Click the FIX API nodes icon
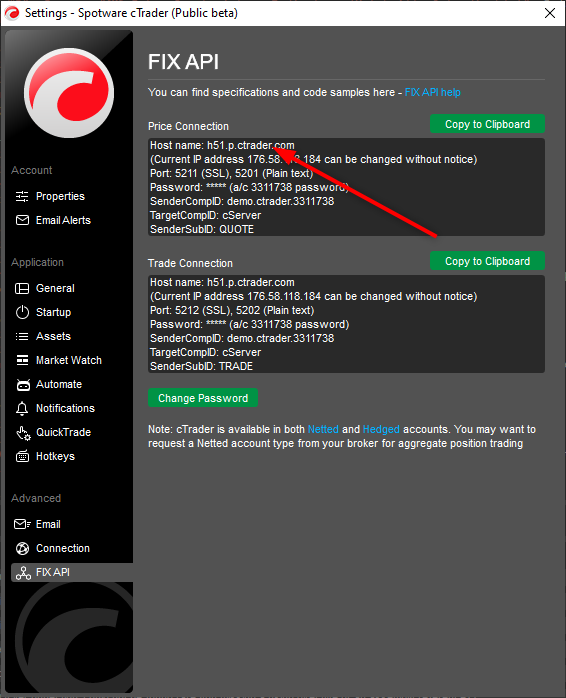 23,572
